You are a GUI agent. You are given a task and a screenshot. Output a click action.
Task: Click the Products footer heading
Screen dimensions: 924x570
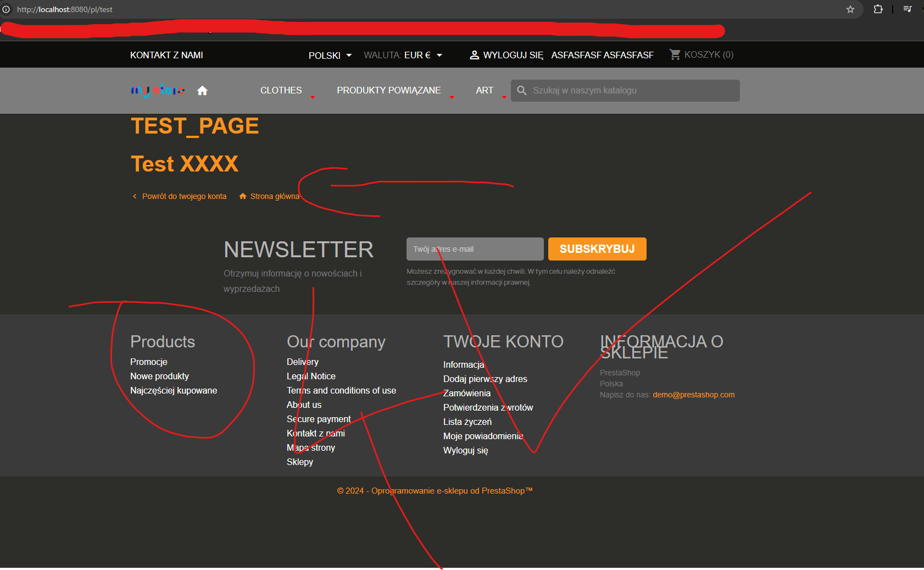[x=163, y=341]
